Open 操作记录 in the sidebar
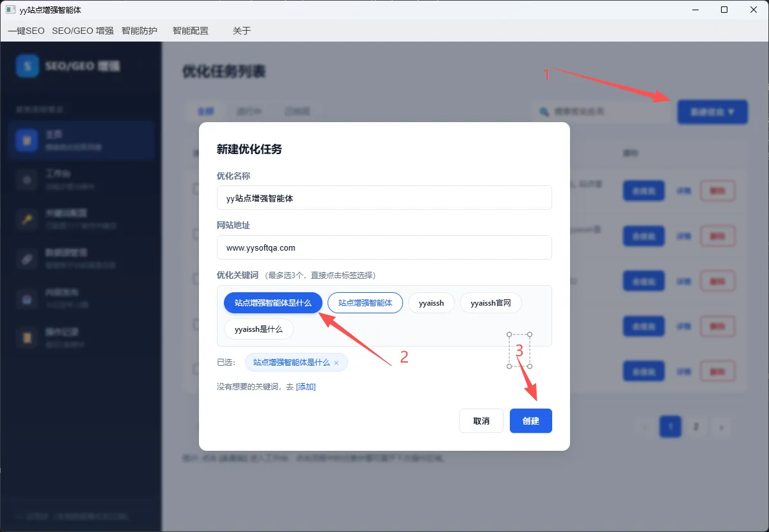This screenshot has width=769, height=532. point(81,338)
